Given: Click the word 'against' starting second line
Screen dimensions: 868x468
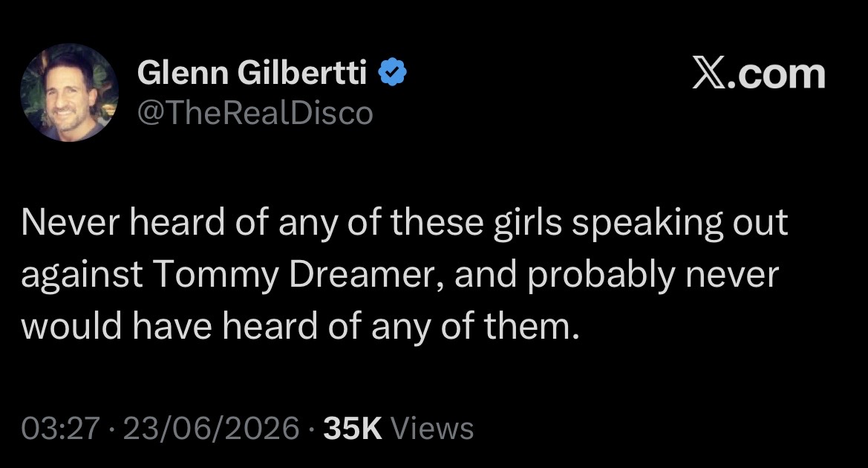Looking at the screenshot, I should [82, 275].
